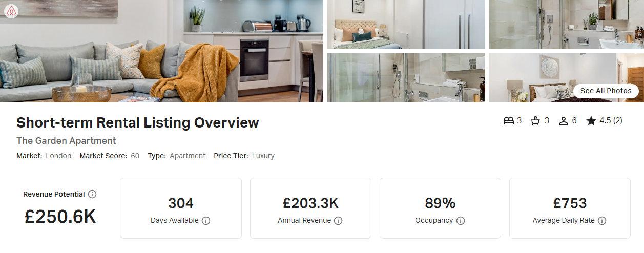Open the large living room photo

(161, 51)
